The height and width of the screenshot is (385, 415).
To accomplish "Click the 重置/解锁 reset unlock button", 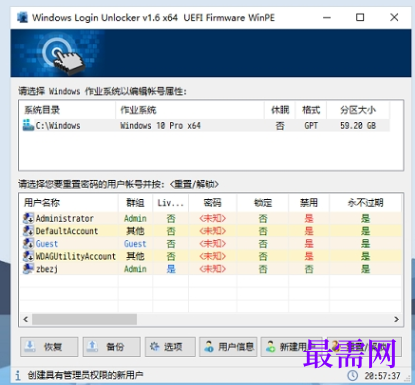I will (365, 347).
